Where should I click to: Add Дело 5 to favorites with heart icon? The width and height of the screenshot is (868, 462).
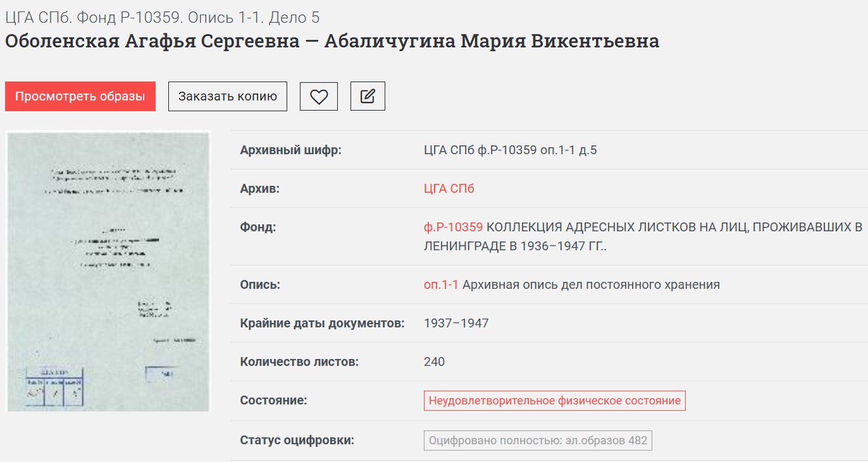point(319,96)
